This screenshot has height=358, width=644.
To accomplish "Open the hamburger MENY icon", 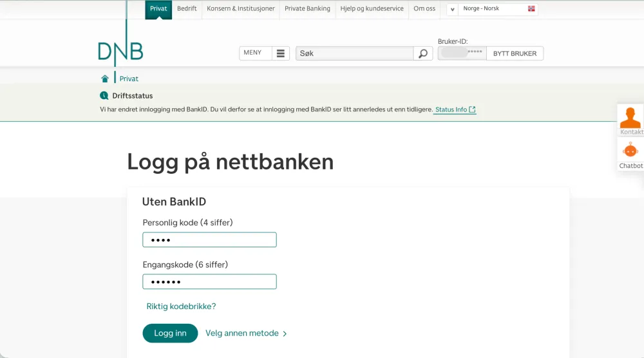I will coord(281,53).
